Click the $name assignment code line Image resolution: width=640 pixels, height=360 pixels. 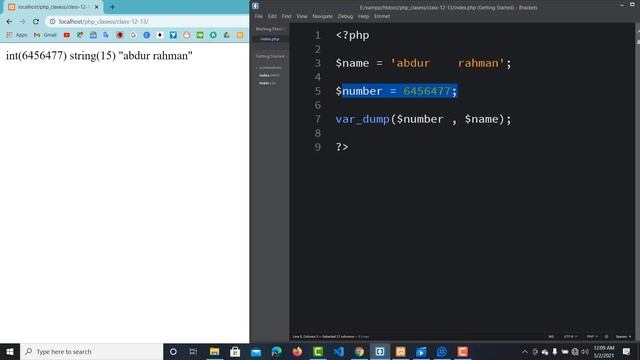pos(423,63)
